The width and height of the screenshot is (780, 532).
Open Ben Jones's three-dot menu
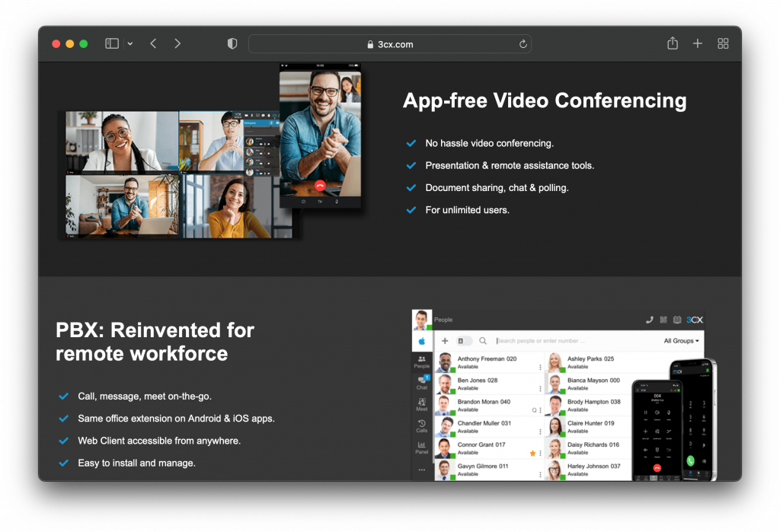tap(540, 388)
